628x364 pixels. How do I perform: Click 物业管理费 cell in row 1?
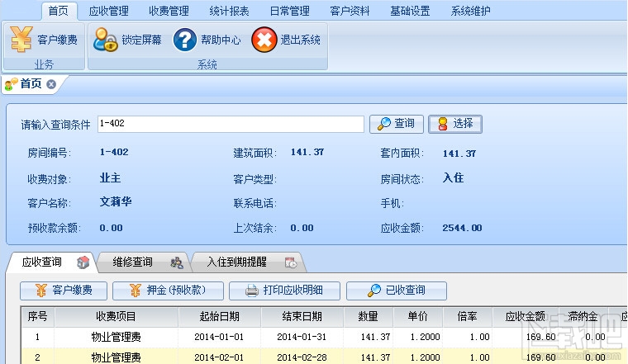pyautogui.click(x=117, y=338)
